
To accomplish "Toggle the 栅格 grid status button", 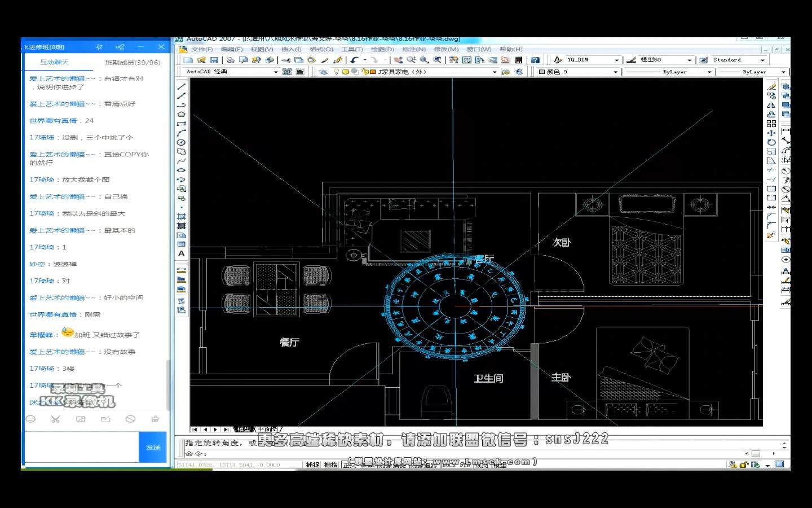I will pyautogui.click(x=330, y=465).
